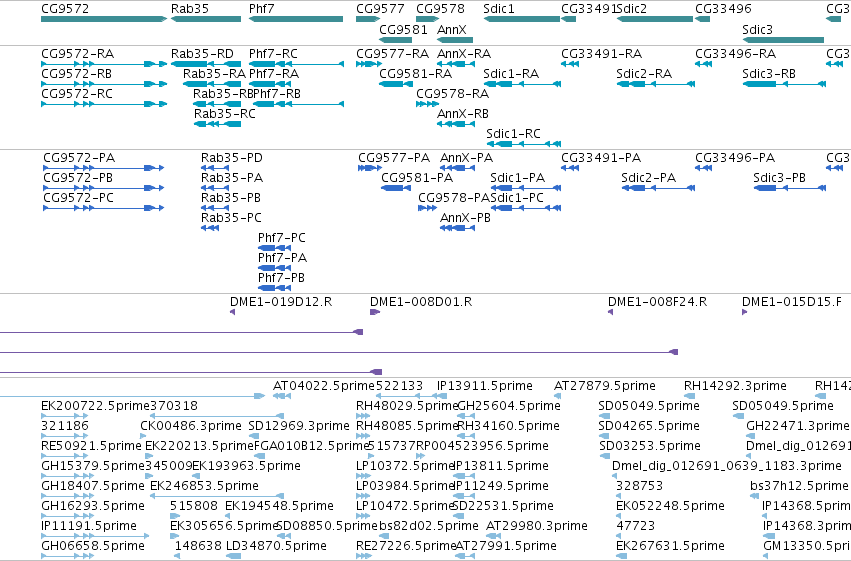
Task: Click EST IP13911.5prime label
Action: [x=485, y=386]
